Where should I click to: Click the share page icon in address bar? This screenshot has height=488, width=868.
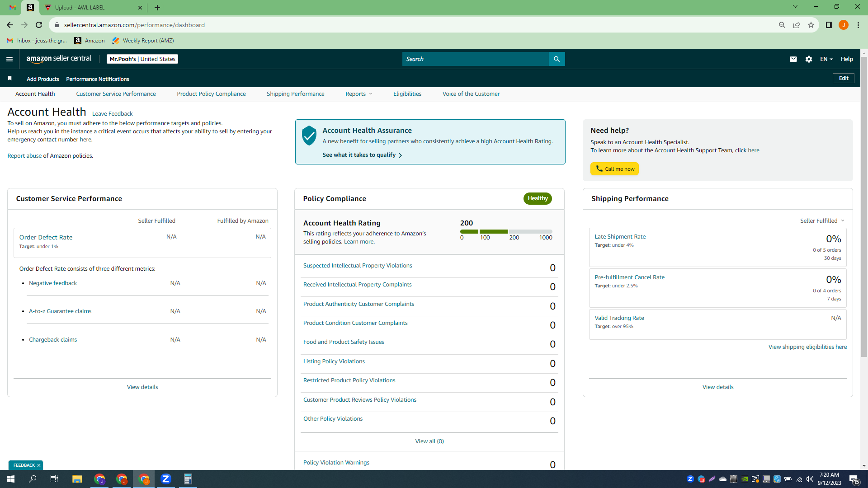(x=797, y=25)
